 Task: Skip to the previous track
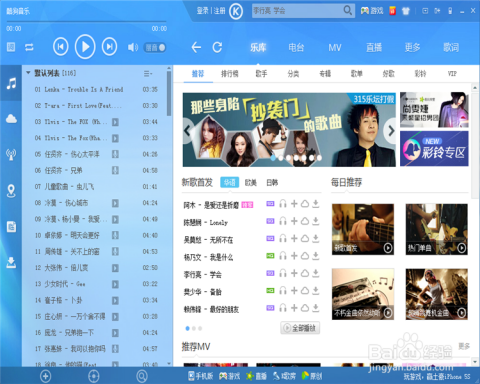[61, 47]
